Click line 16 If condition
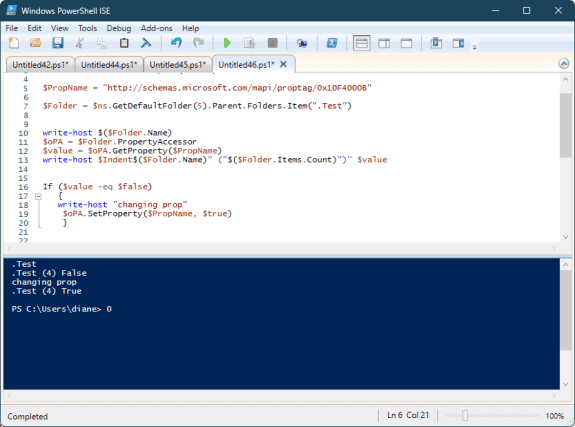 tap(97, 187)
